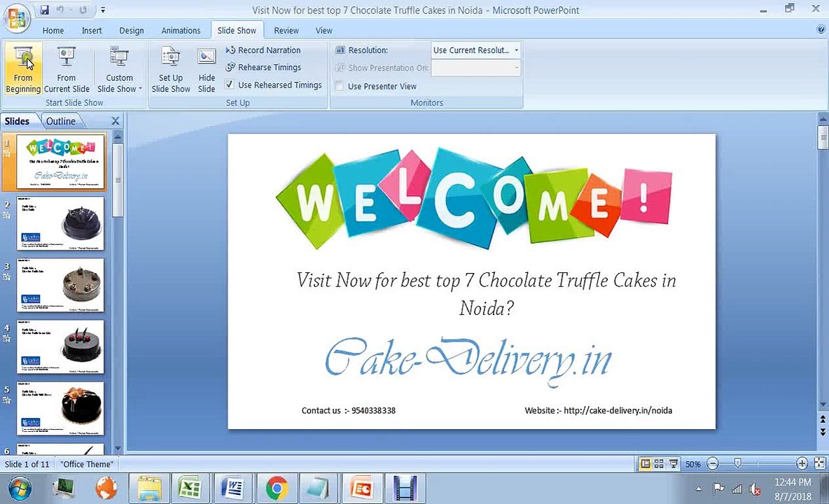Image resolution: width=829 pixels, height=504 pixels.
Task: Open Set Up Slide Show dialog
Action: pos(170,69)
